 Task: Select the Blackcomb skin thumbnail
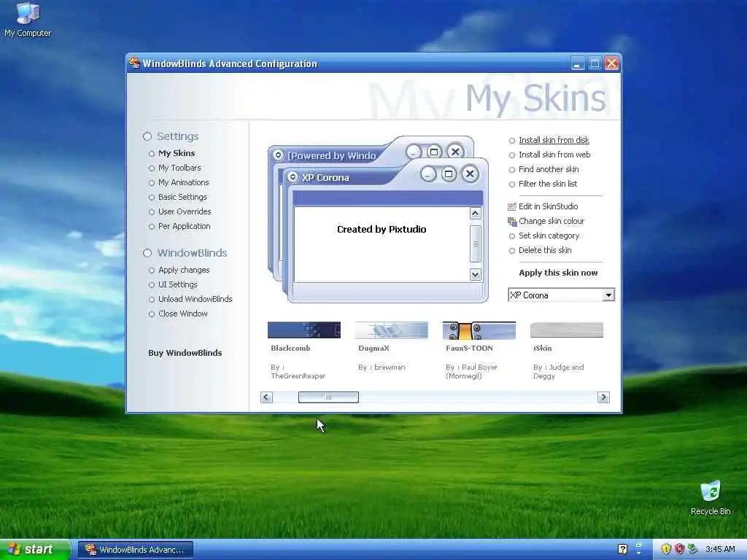(x=304, y=330)
